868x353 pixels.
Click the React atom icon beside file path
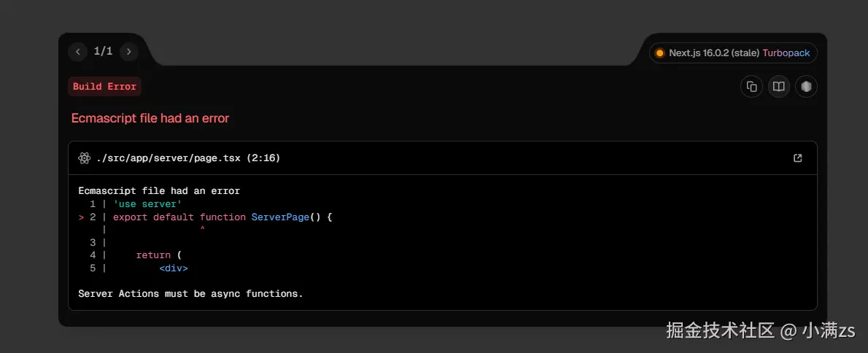point(84,158)
